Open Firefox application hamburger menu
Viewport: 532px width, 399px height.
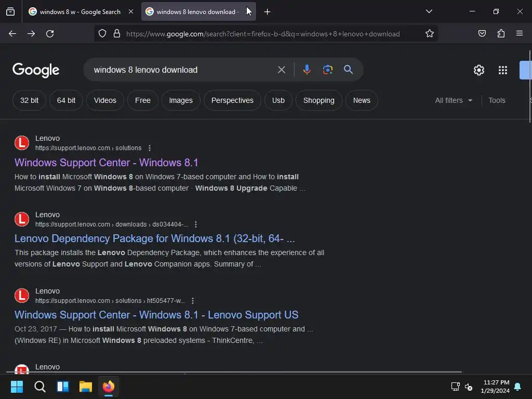[x=520, y=34]
